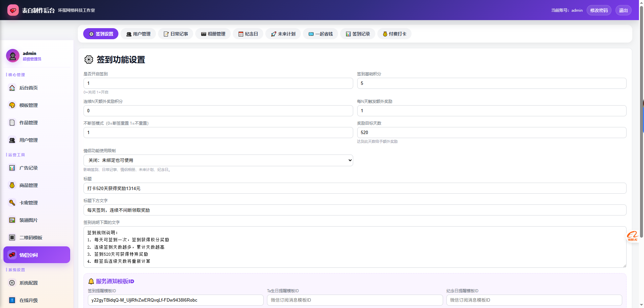This screenshot has height=308, width=644.
Task: Open the 一起省钱 tab
Action: pos(320,34)
